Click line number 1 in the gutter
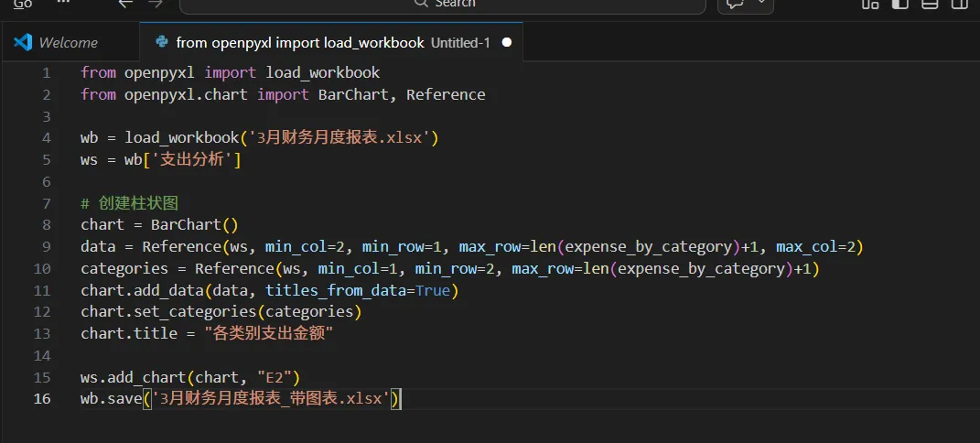Viewport: 980px width, 443px height. click(47, 73)
